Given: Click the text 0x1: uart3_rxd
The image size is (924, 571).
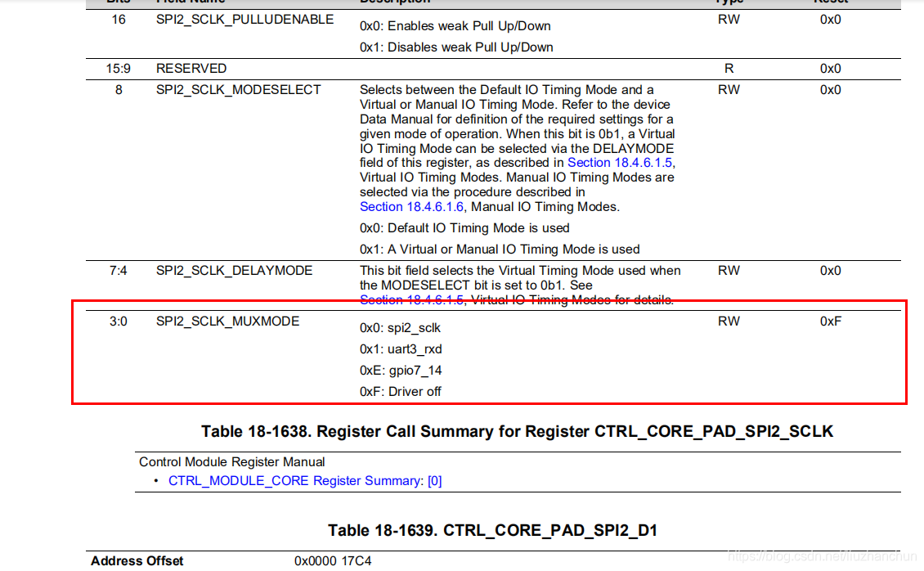Looking at the screenshot, I should 401,348.
